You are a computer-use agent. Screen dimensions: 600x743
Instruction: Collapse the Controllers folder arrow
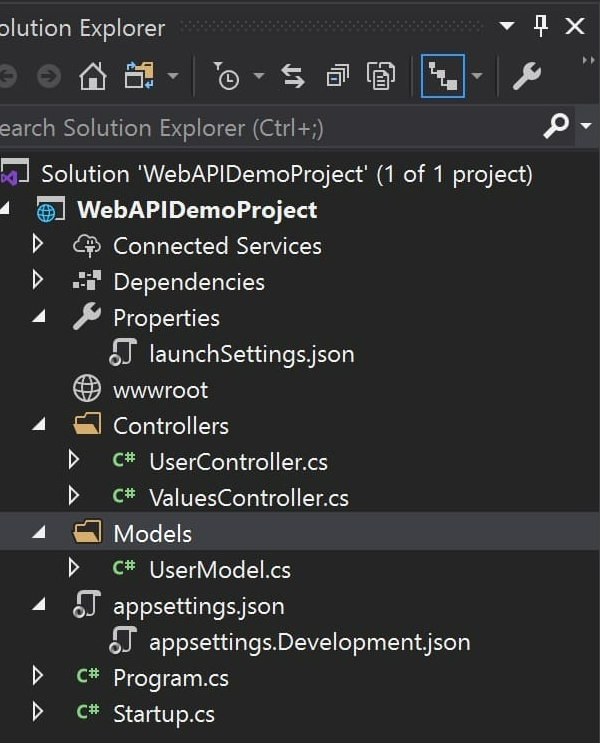point(38,426)
